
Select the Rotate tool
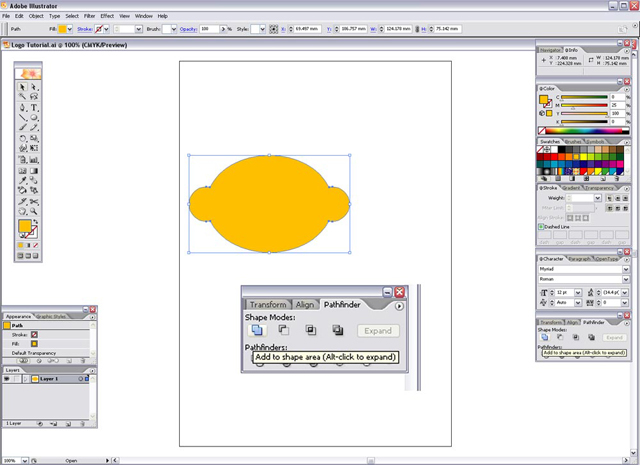(22, 139)
